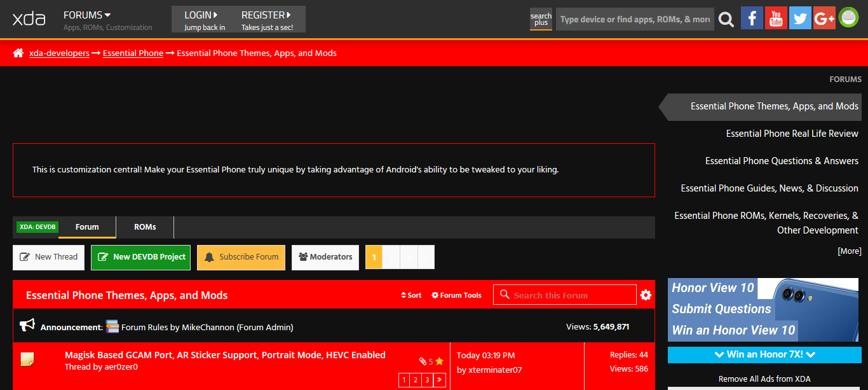The height and width of the screenshot is (390, 868).
Task: Open XDA Facebook page icon
Action: point(752,18)
